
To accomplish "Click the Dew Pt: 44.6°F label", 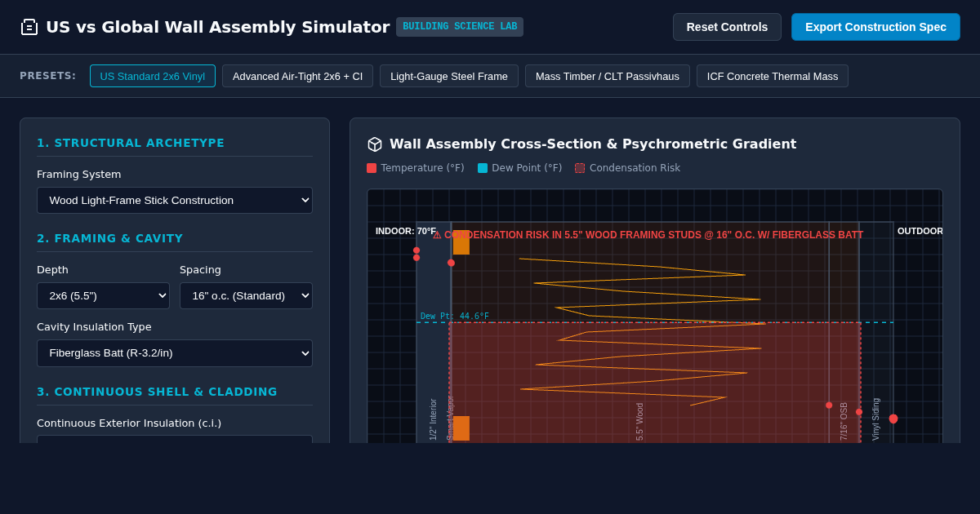I will click(x=455, y=317).
